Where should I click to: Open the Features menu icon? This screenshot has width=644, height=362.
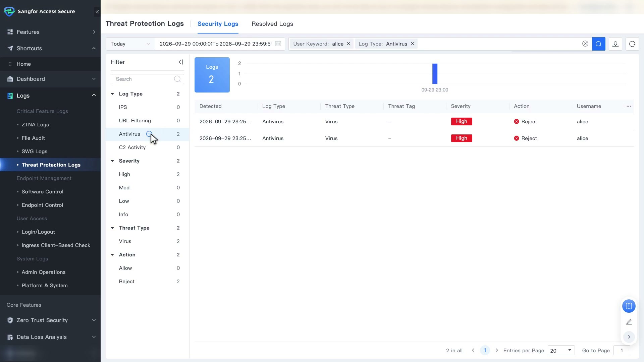coord(10,32)
